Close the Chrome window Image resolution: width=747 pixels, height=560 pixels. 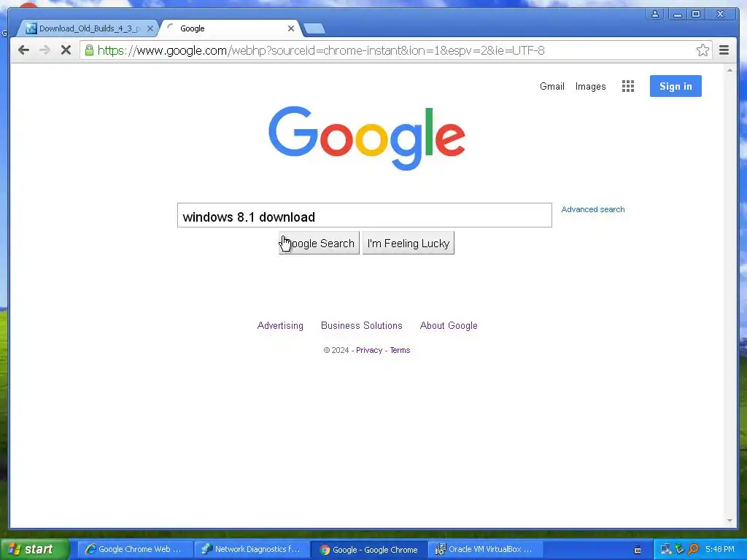tap(721, 14)
